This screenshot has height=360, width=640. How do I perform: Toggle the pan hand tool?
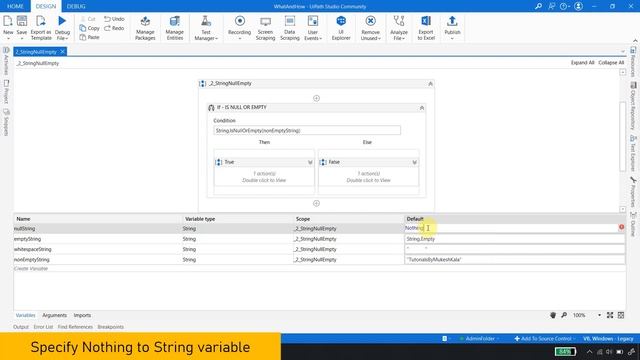553,315
